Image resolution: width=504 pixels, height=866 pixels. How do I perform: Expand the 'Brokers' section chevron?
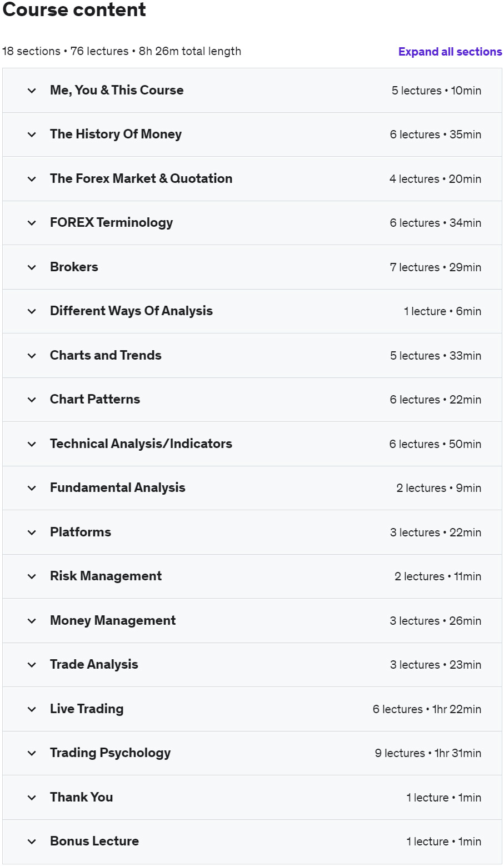click(x=32, y=267)
